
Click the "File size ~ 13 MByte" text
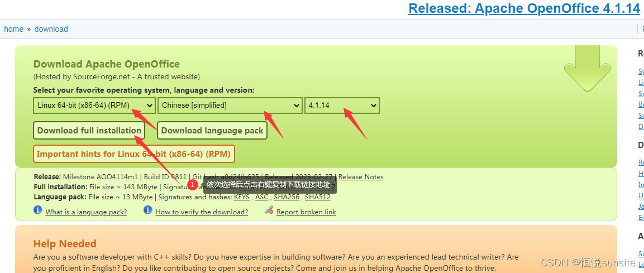pyautogui.click(x=120, y=197)
